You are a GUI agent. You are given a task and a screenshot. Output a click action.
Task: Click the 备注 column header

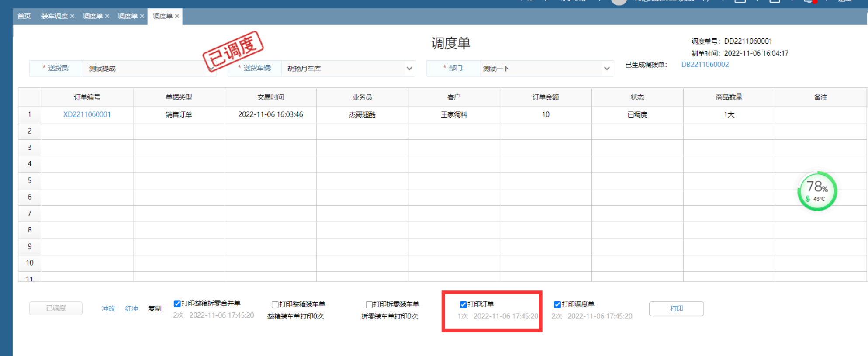tap(821, 97)
